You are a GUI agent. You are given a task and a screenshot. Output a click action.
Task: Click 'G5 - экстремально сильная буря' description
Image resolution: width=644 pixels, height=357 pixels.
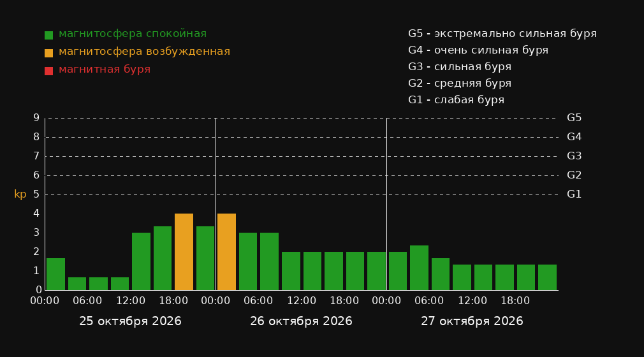502,34
